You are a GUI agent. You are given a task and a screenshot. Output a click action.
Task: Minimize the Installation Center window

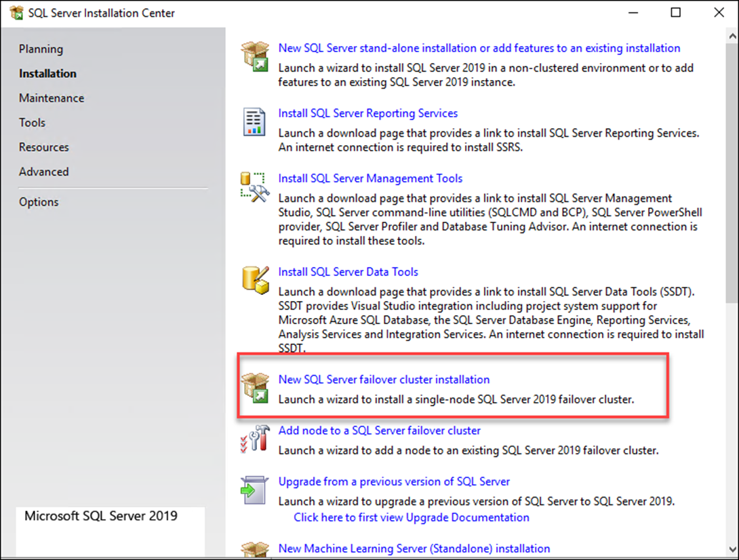(633, 12)
